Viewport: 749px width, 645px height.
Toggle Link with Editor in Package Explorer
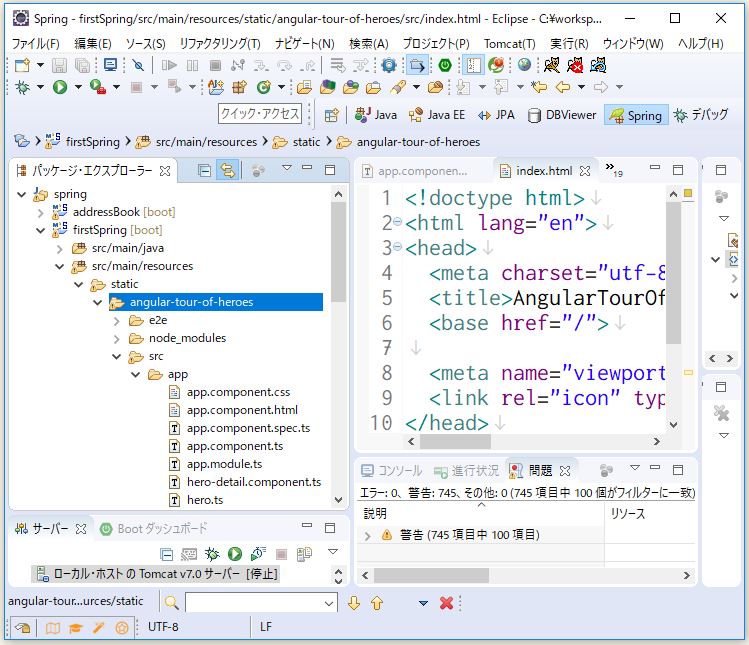[x=227, y=171]
